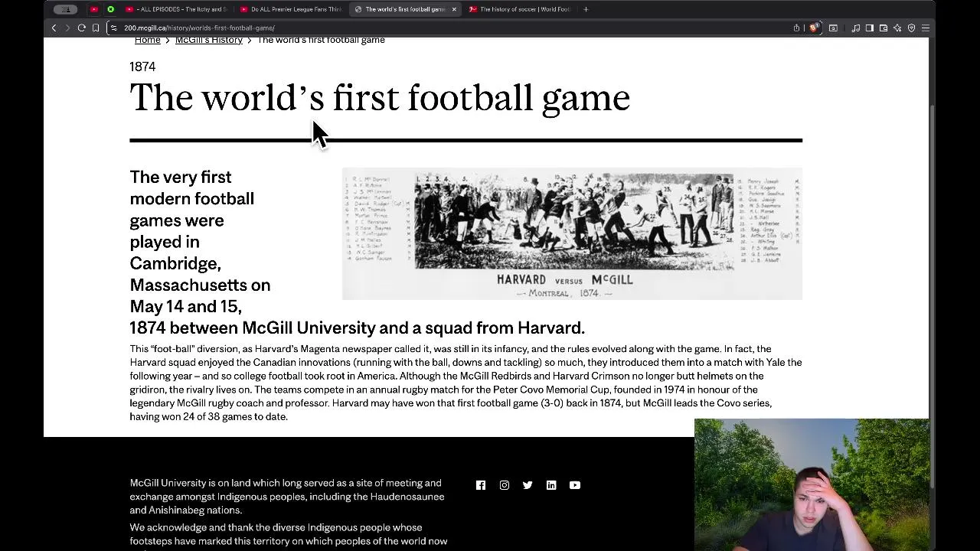Switch to the ALL EPISODES – The Itchy tab
The image size is (980, 551).
click(176, 9)
